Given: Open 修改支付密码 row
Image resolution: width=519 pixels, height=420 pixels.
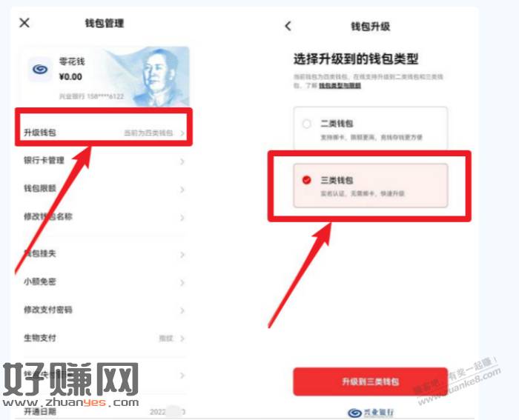Looking at the screenshot, I should [x=104, y=310].
